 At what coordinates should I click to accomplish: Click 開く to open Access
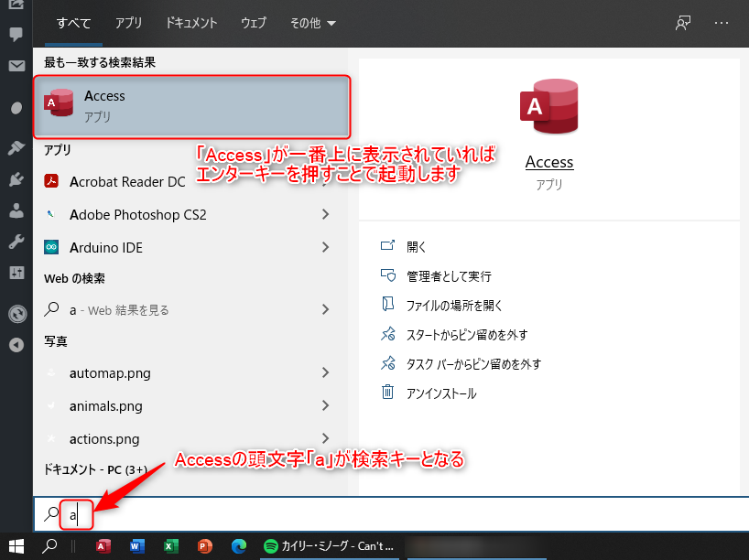[x=416, y=247]
